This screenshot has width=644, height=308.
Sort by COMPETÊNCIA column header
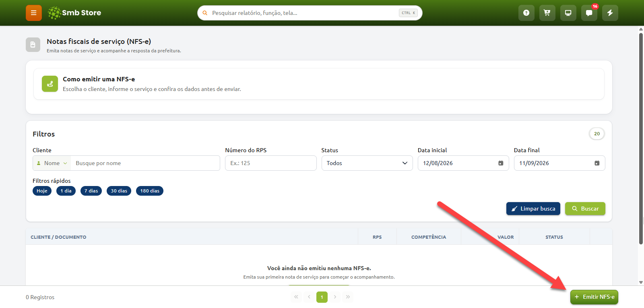429,237
